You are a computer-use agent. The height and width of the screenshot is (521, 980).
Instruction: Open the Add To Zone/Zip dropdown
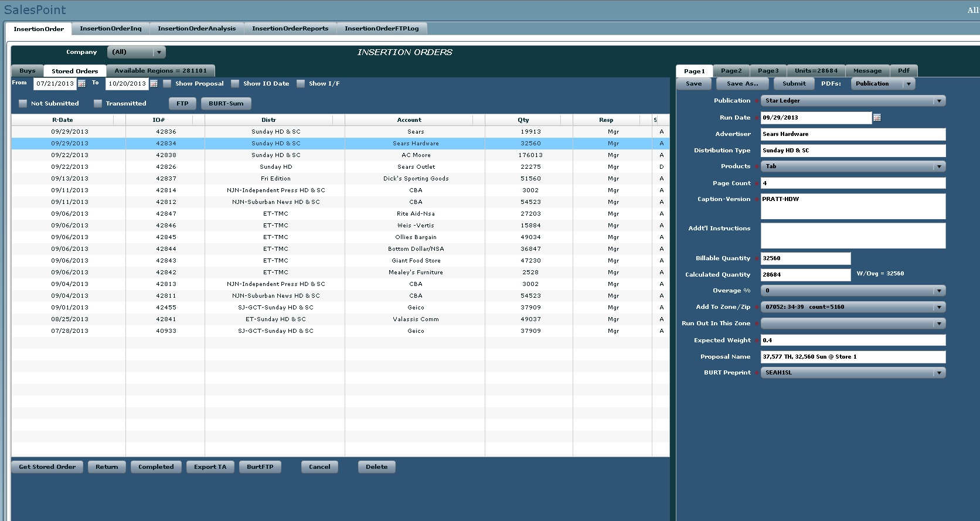(x=853, y=307)
